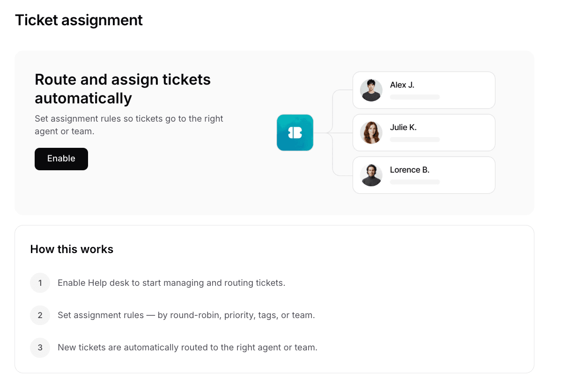Click step number 1 circle

(40, 283)
